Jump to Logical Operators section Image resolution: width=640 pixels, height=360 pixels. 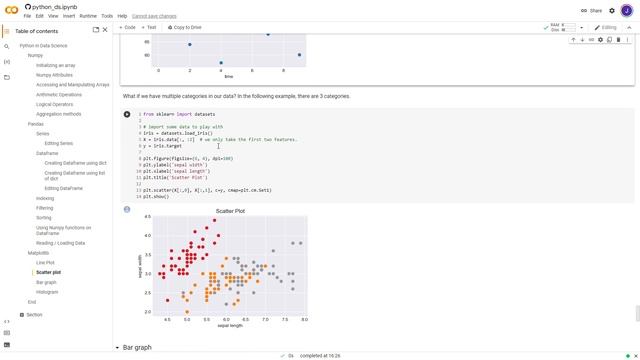(x=54, y=104)
